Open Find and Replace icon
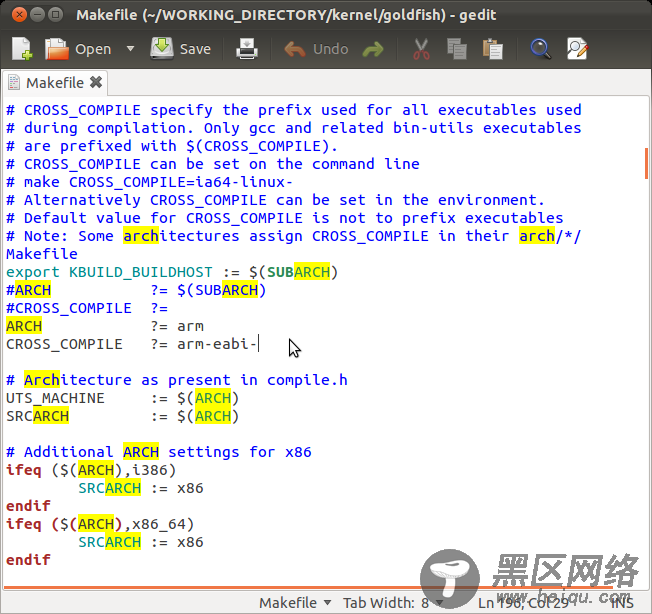The image size is (652, 614). click(577, 49)
